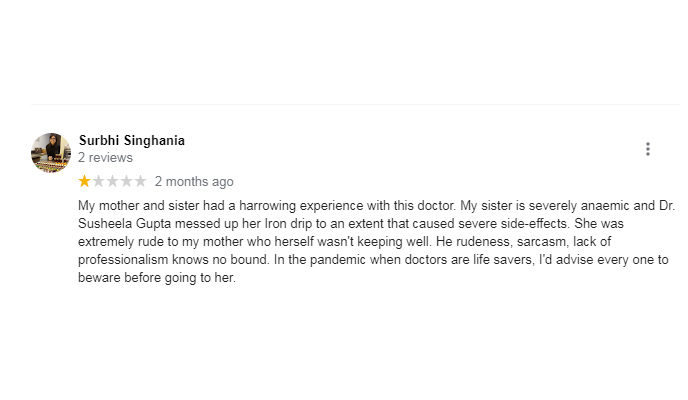Click the fifth gray rating star

pos(140,181)
